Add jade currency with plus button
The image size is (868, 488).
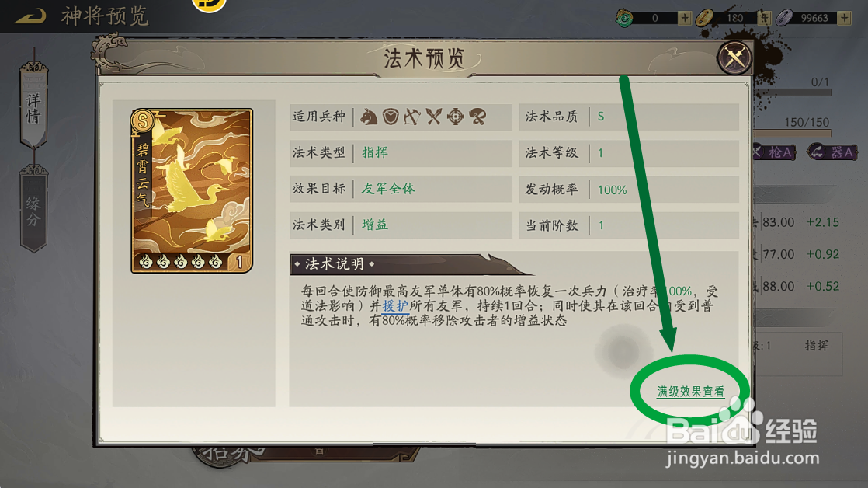click(685, 18)
